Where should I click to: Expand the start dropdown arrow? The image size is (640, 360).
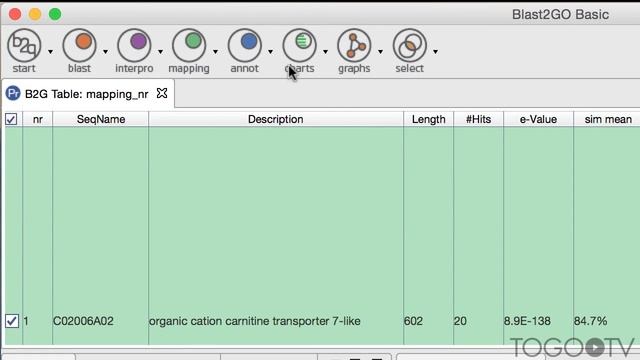point(50,52)
